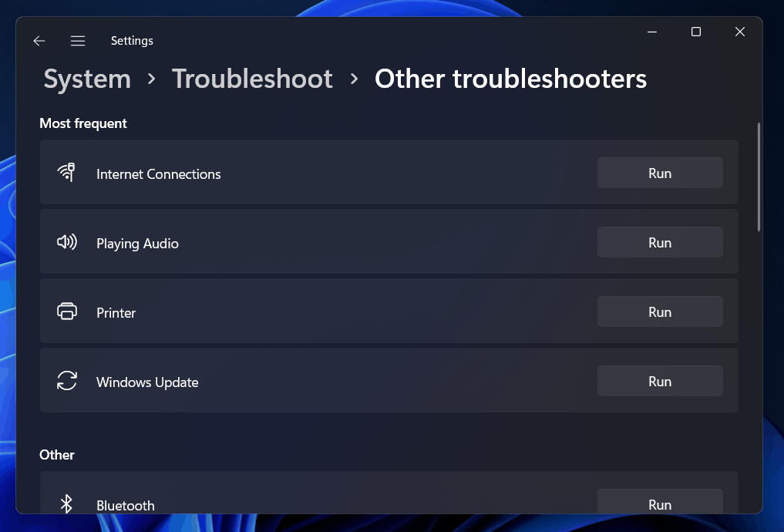Click the back arrow icon
Viewport: 784px width, 532px height.
pyautogui.click(x=39, y=41)
